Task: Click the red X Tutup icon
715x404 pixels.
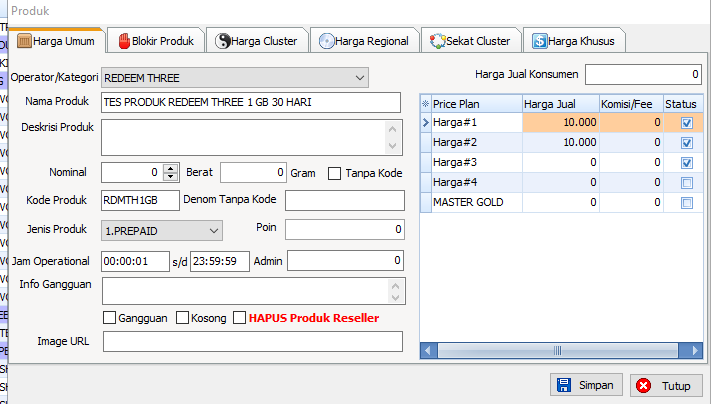Action: point(644,386)
